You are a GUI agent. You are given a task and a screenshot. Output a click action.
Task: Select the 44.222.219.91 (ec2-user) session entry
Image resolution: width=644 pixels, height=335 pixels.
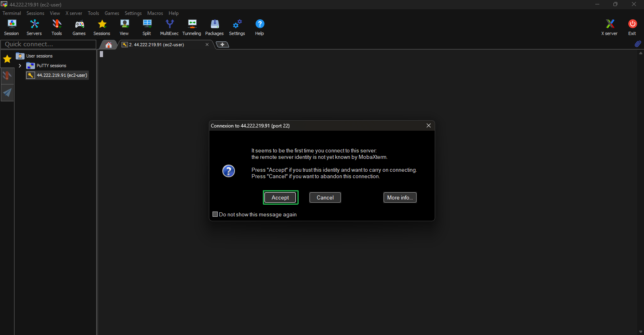pos(62,75)
